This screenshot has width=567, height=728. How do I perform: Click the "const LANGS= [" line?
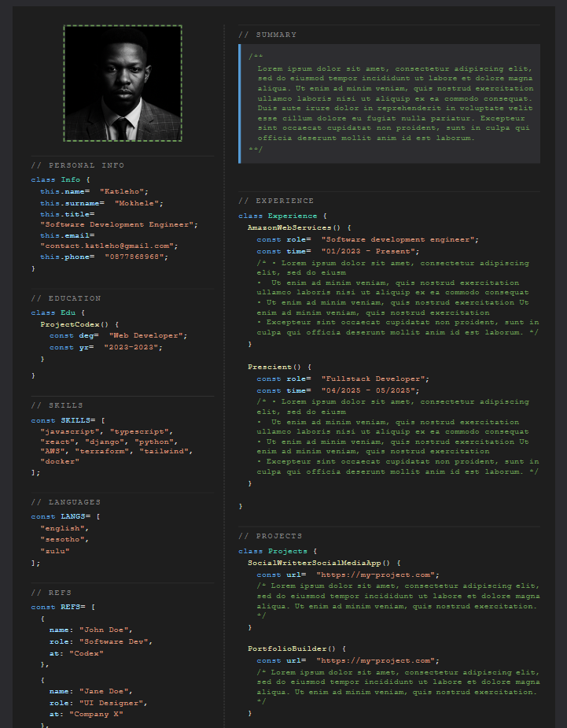tap(66, 516)
